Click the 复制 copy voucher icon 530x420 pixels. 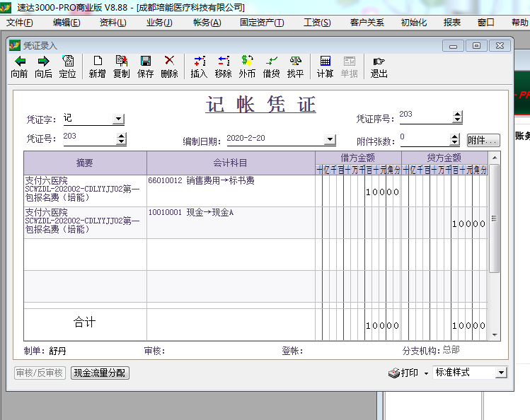point(121,61)
